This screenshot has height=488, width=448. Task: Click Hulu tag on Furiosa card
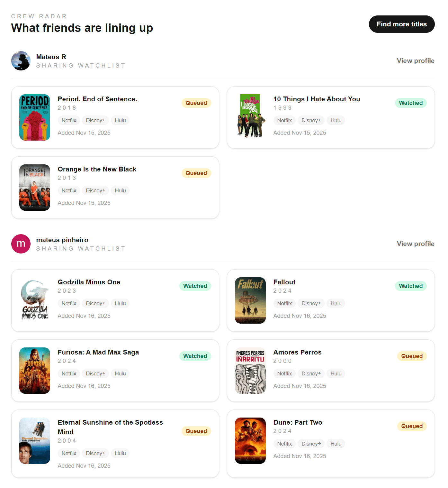pos(120,373)
